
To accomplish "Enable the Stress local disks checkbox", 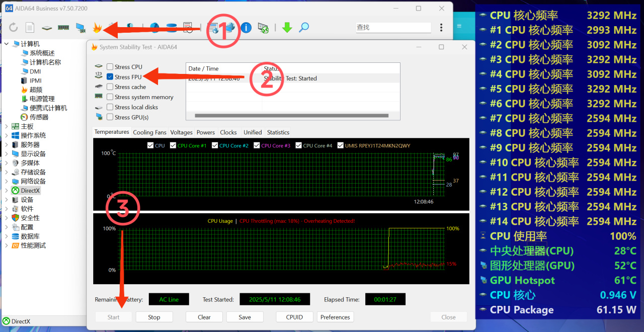I will pyautogui.click(x=110, y=107).
